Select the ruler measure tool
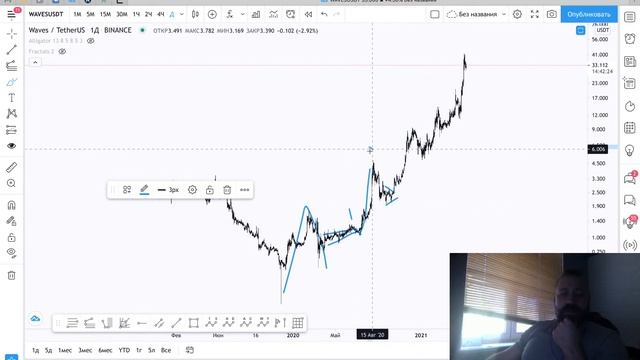 coord(11,167)
